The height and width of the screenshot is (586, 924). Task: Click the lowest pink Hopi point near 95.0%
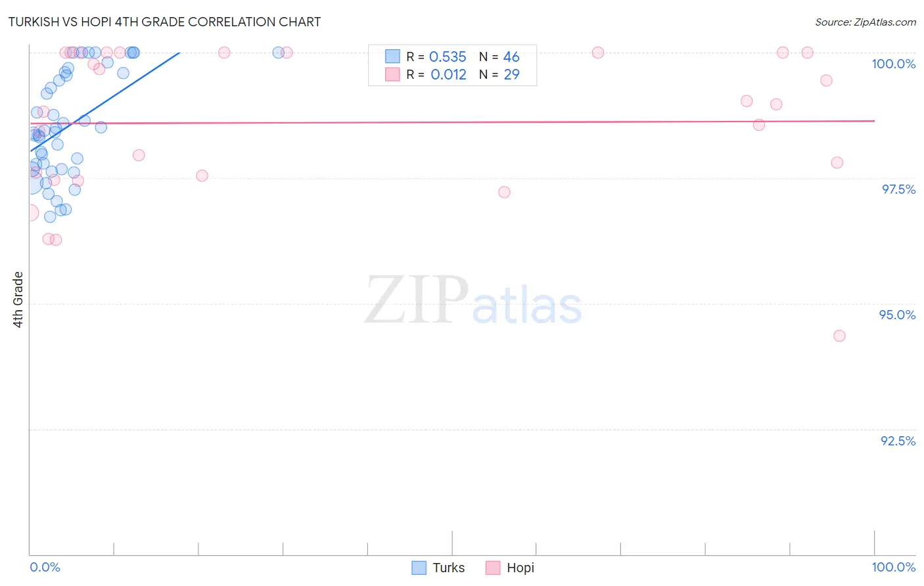tap(839, 336)
